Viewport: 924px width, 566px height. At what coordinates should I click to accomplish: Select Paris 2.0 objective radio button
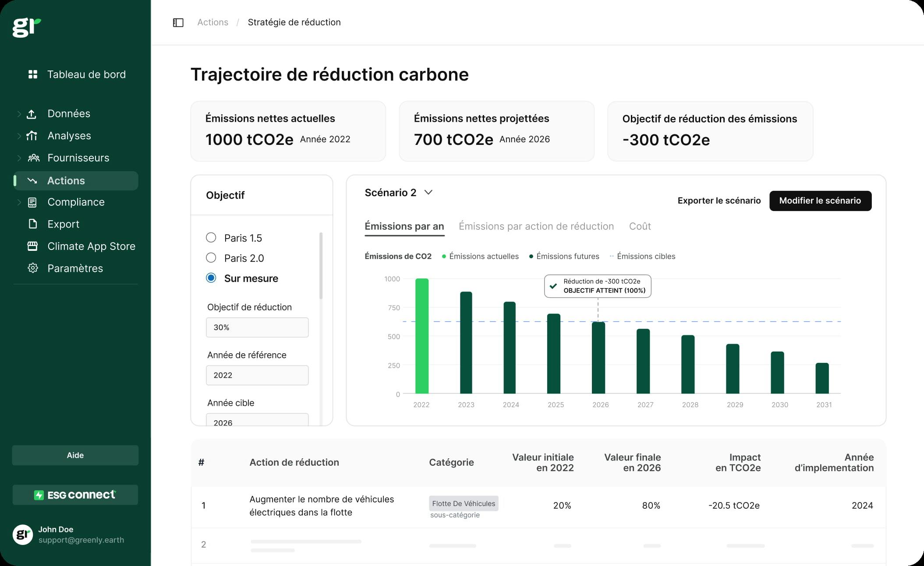click(211, 258)
